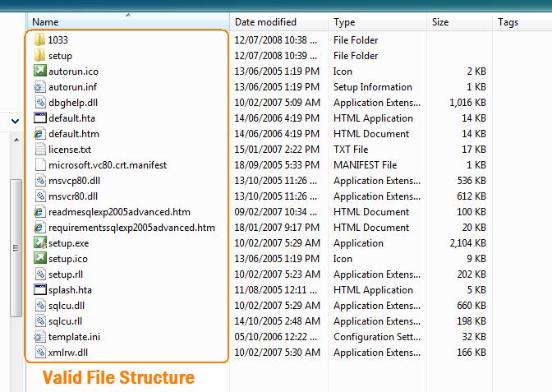Select the xmlrw.dll file name

(68, 353)
